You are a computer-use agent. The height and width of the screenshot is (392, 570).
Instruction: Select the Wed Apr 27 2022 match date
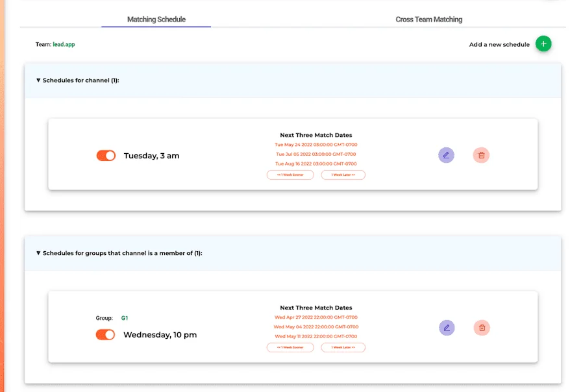click(316, 317)
